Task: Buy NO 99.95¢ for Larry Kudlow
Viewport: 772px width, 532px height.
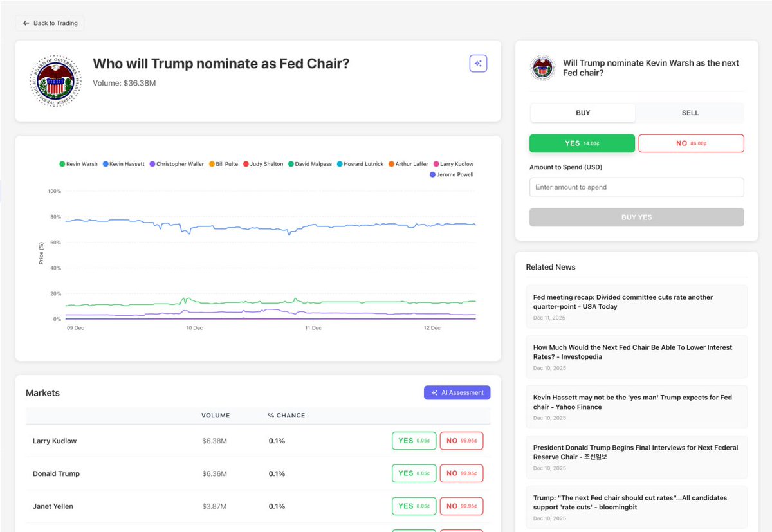Action: point(462,441)
